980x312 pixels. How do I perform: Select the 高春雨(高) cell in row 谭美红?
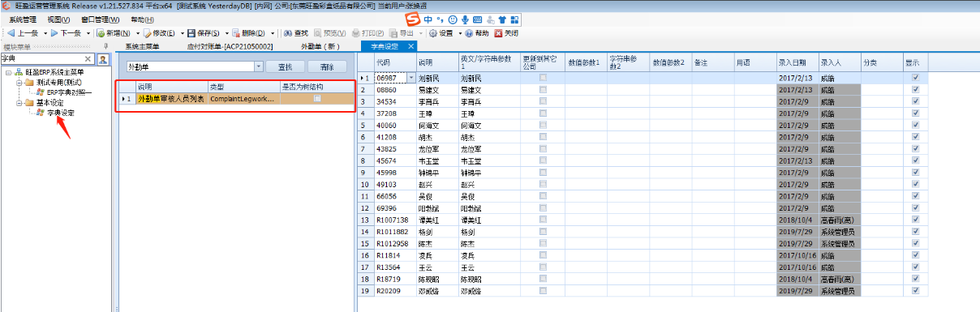coord(839,220)
